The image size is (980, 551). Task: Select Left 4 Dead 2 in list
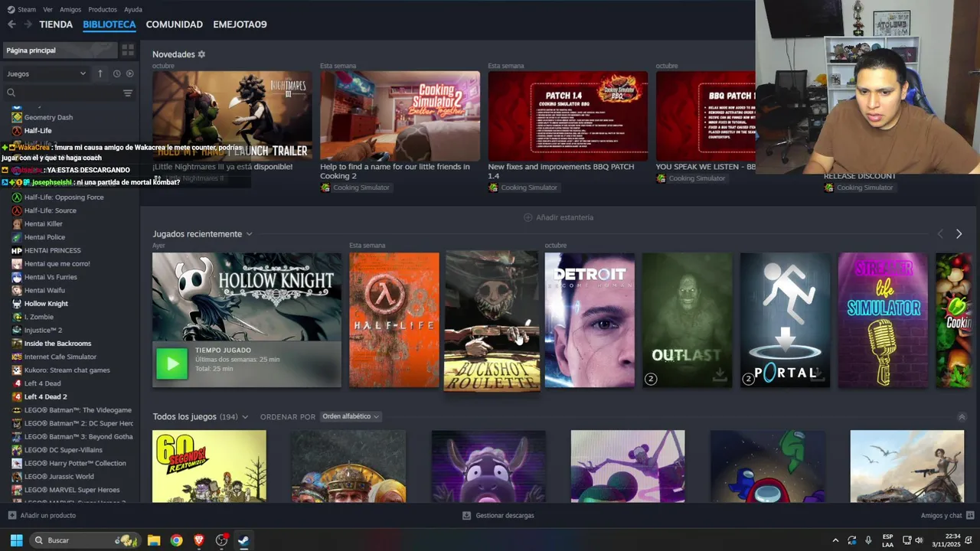(x=45, y=396)
